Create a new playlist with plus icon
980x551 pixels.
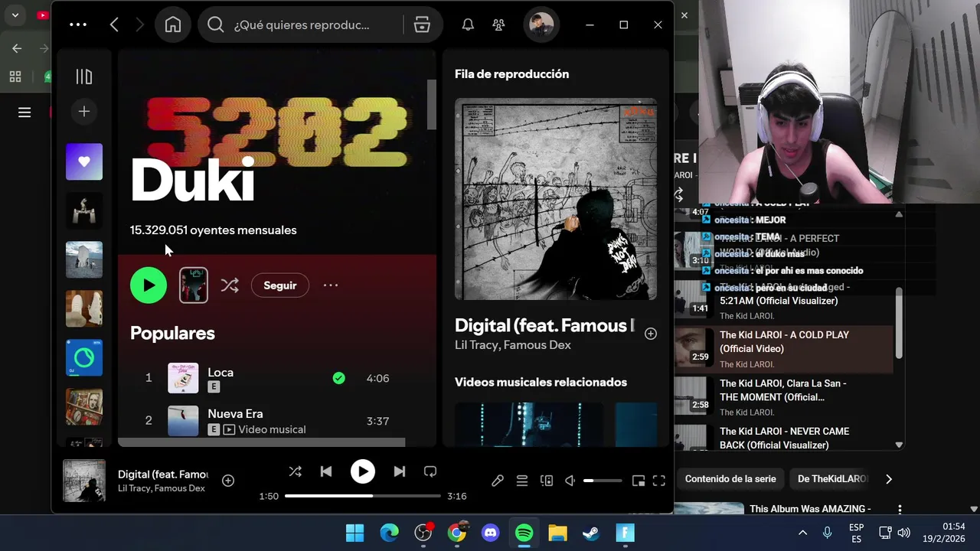point(84,112)
